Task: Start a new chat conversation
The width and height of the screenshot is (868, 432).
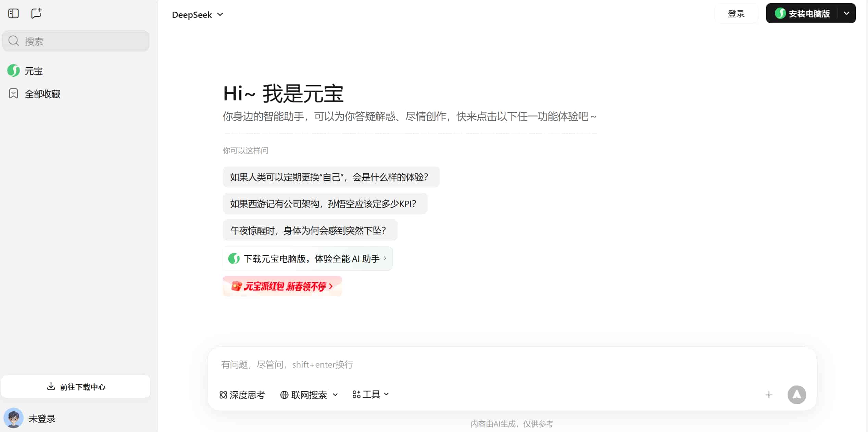Action: pos(36,14)
